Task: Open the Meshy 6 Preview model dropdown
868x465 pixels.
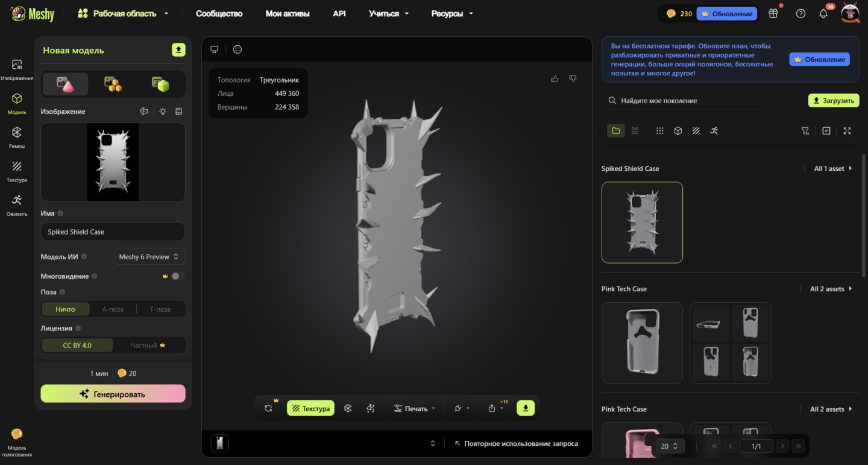Action: tap(149, 257)
